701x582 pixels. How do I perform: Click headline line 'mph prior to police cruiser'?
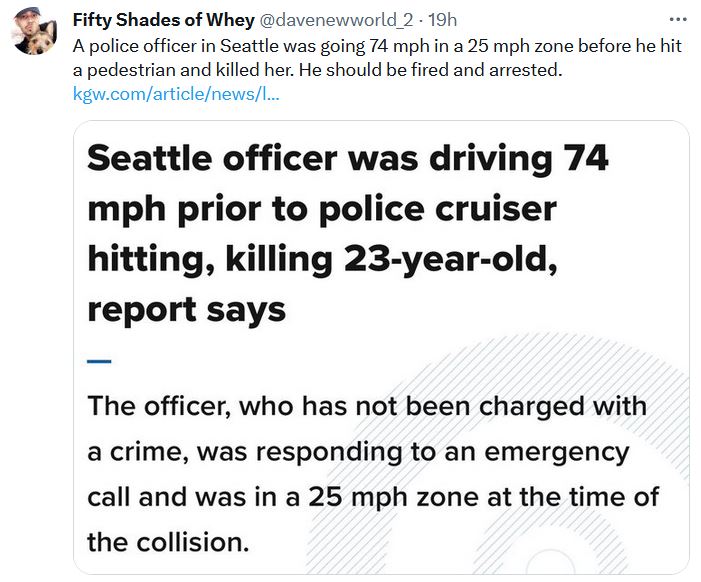point(322,209)
